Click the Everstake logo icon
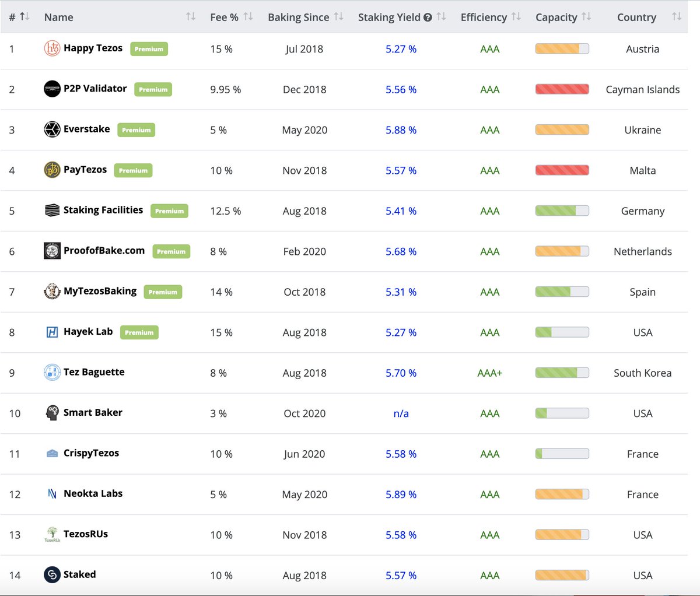 pyautogui.click(x=52, y=129)
